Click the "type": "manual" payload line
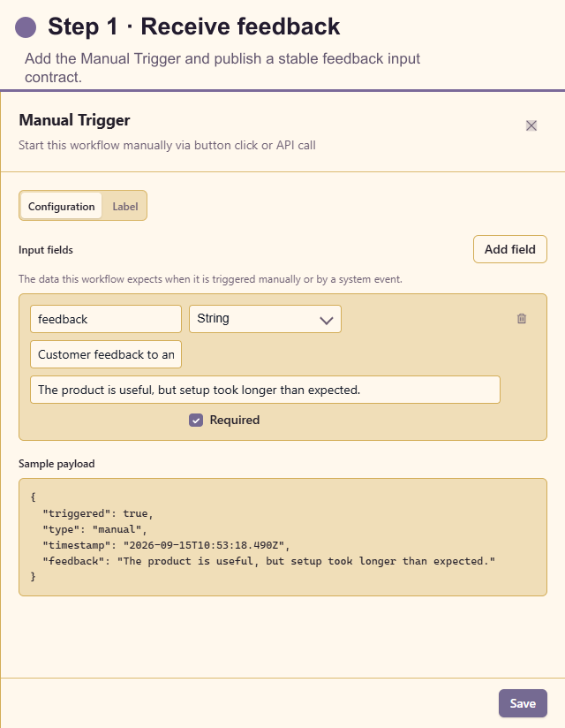Image resolution: width=565 pixels, height=728 pixels. pos(94,529)
